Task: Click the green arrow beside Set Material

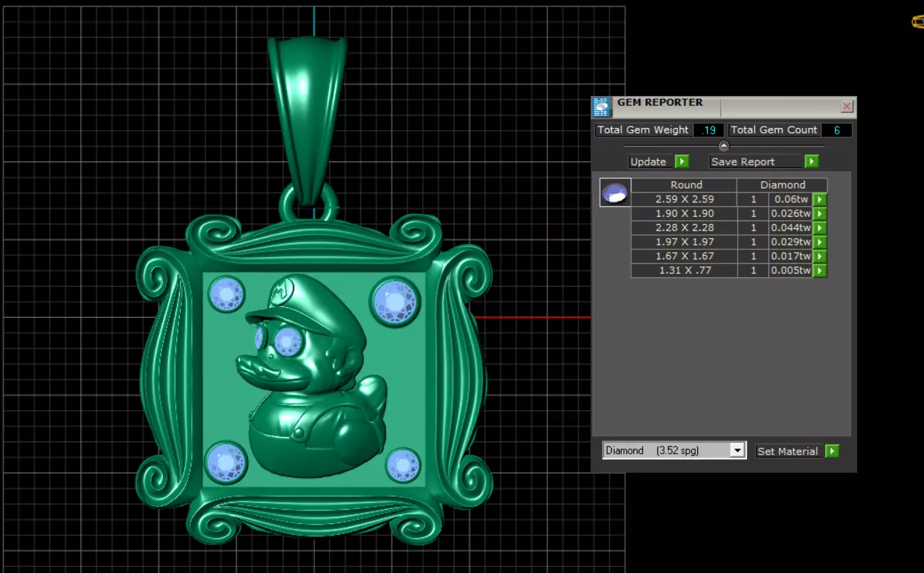Action: [x=832, y=451]
